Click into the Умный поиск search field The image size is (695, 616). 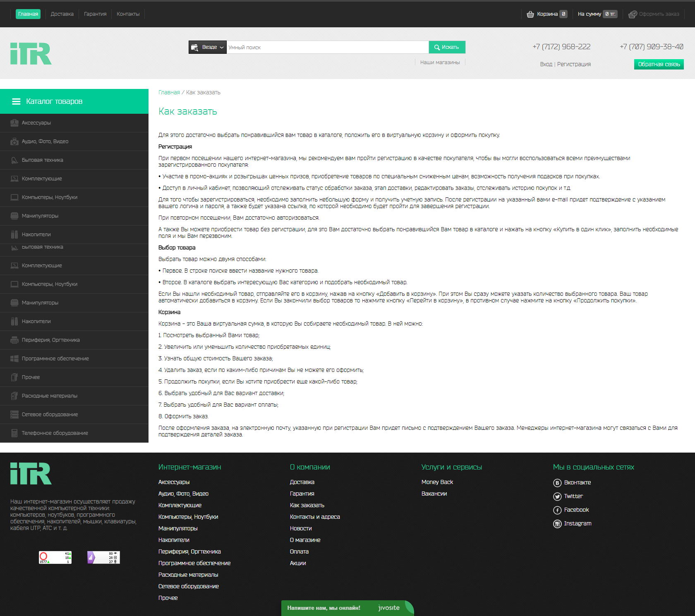click(x=328, y=47)
